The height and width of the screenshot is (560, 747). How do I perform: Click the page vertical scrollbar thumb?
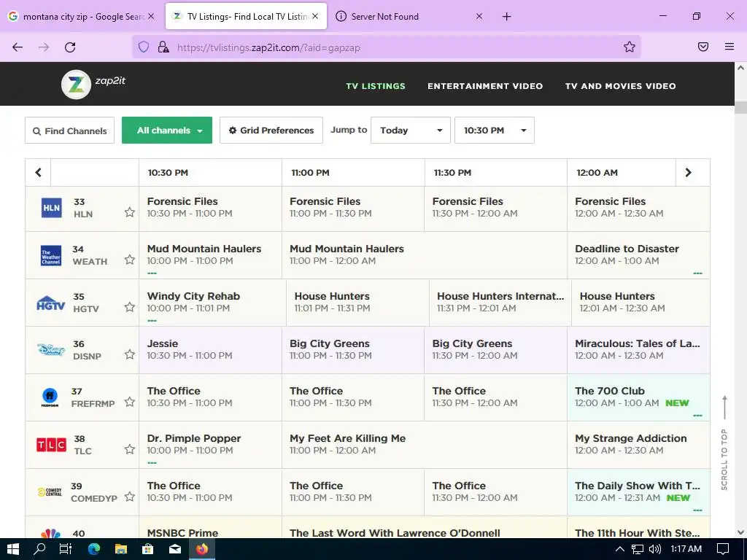(740, 107)
